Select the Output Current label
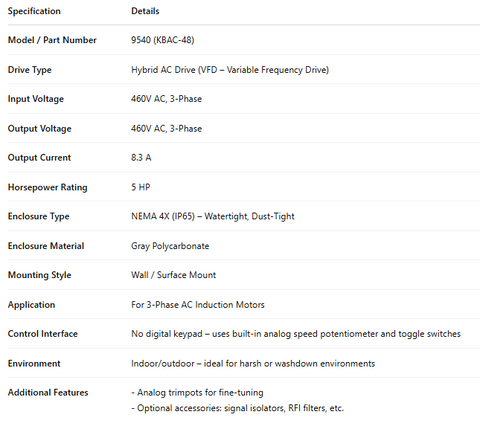This screenshot has width=480, height=426. pos(39,158)
